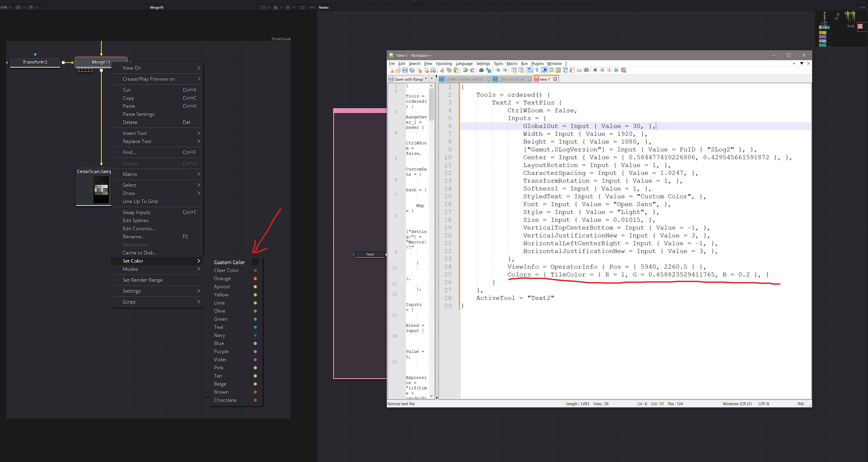Expand the View On submenu
Image resolution: width=868 pixels, height=462 pixels.
pos(157,68)
